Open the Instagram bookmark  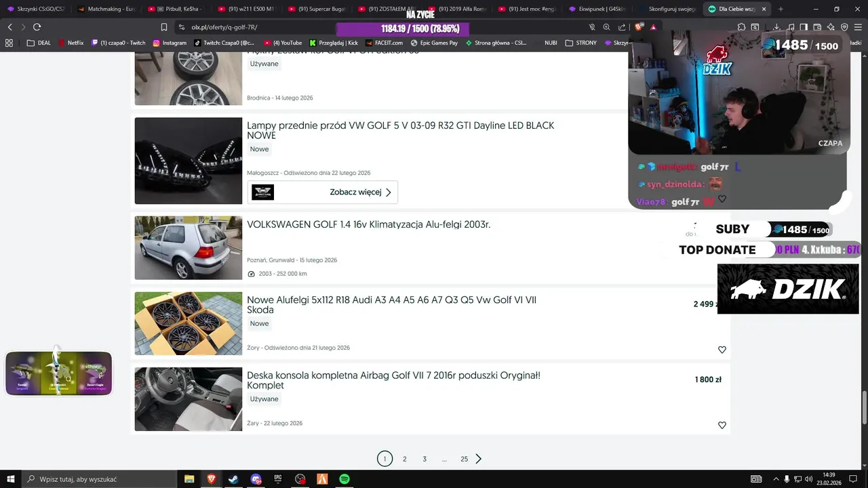(x=170, y=43)
